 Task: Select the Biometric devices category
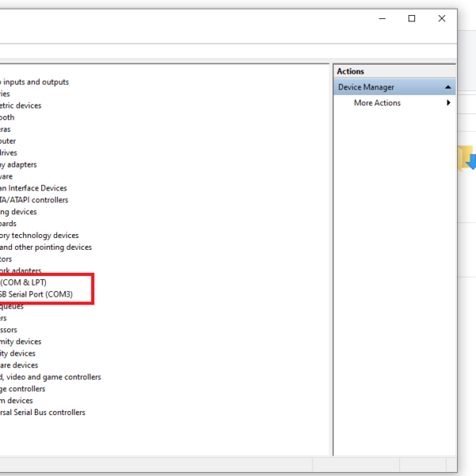21,106
